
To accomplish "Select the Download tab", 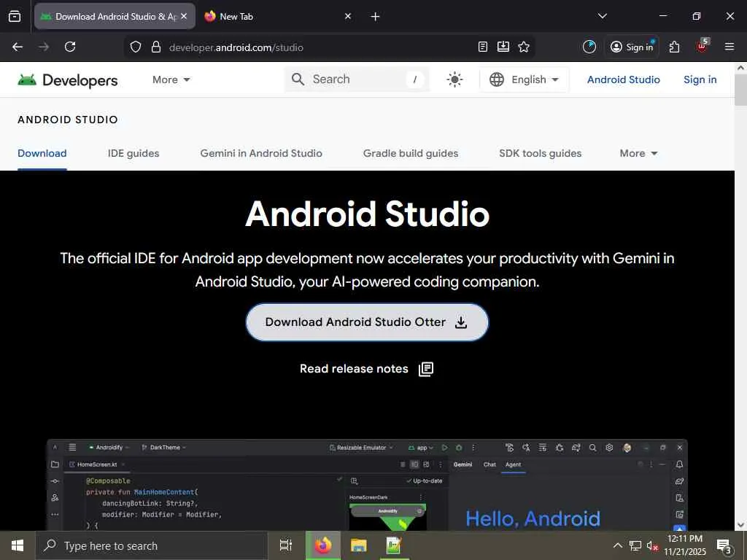I will (42, 153).
